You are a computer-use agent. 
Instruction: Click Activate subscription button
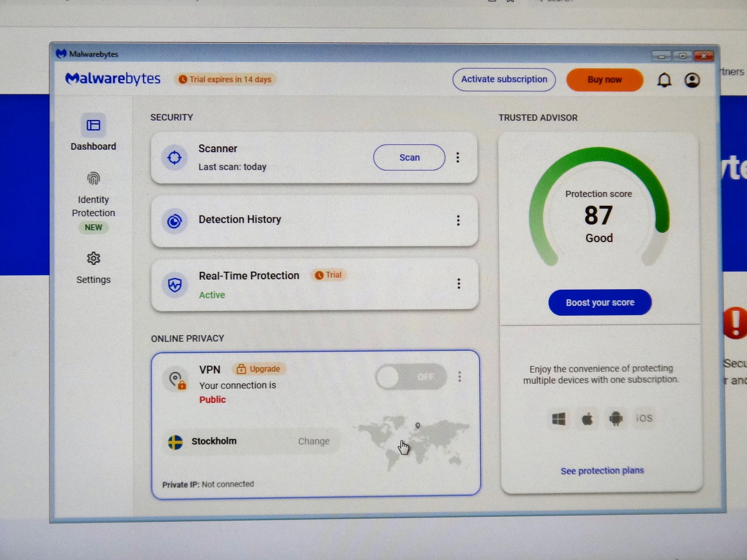[x=504, y=79]
